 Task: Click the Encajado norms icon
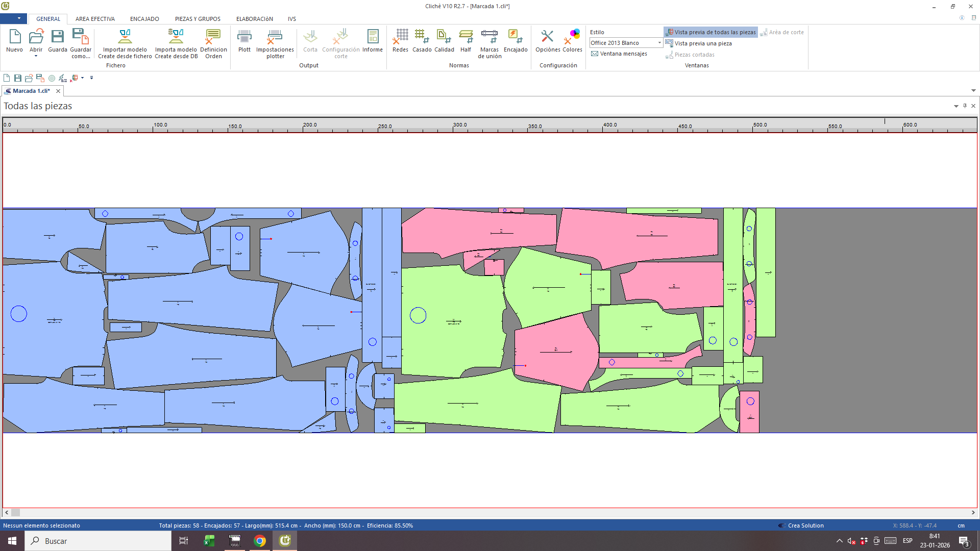[515, 37]
